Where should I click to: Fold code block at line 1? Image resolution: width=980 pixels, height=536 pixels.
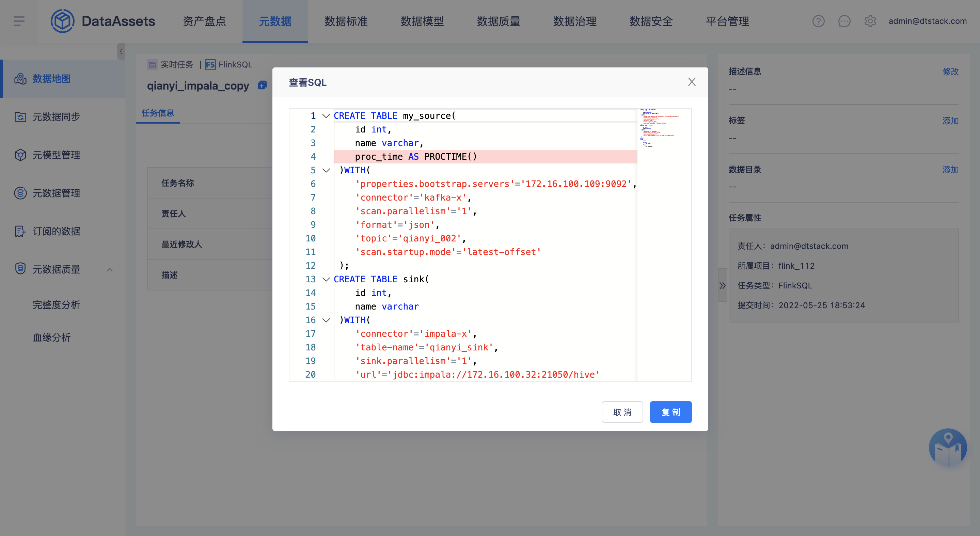[x=326, y=116]
